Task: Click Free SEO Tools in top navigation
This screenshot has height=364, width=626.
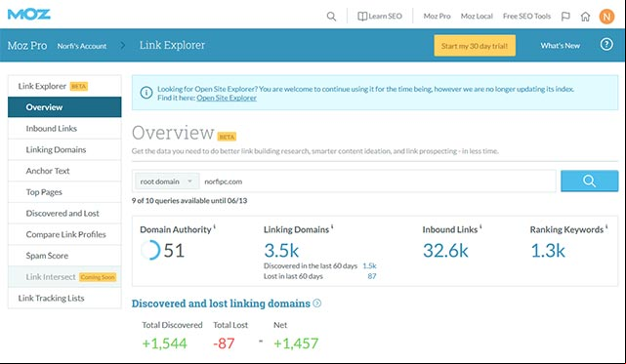Action: click(526, 16)
